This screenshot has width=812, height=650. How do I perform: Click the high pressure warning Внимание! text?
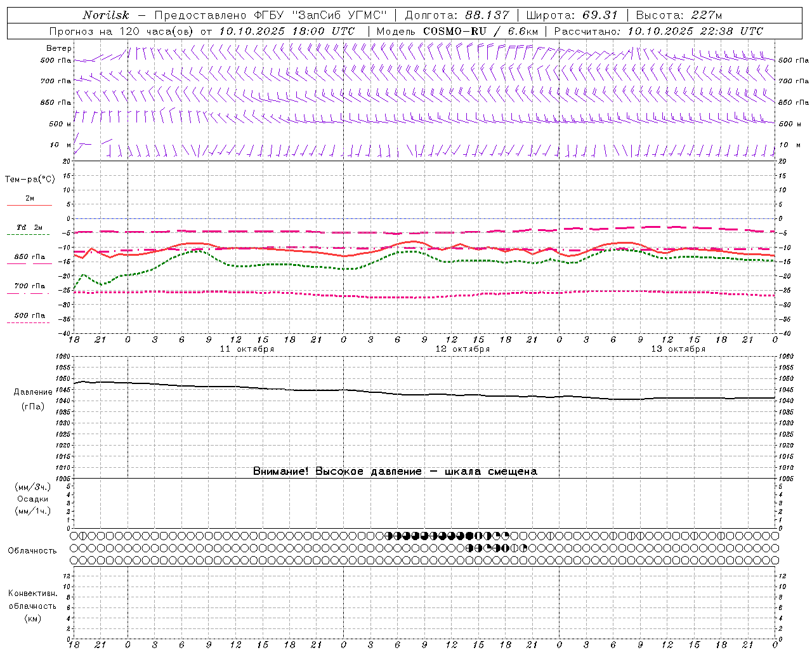[395, 472]
